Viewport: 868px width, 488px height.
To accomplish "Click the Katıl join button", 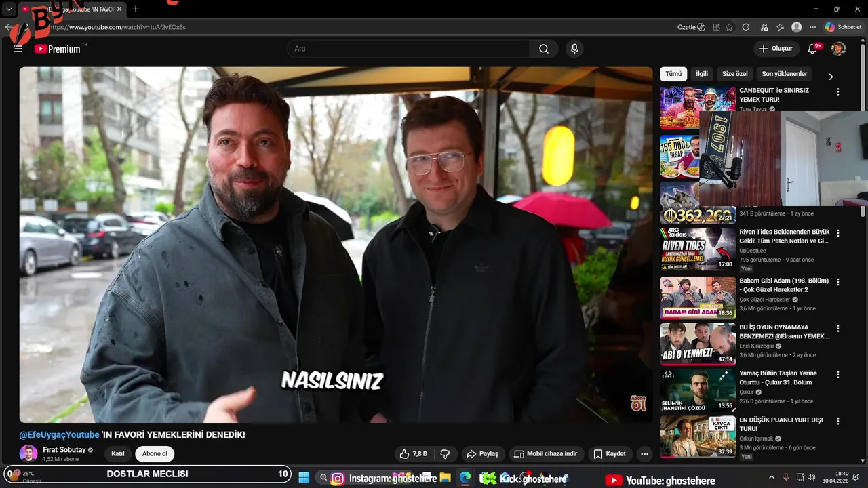I will pyautogui.click(x=118, y=454).
